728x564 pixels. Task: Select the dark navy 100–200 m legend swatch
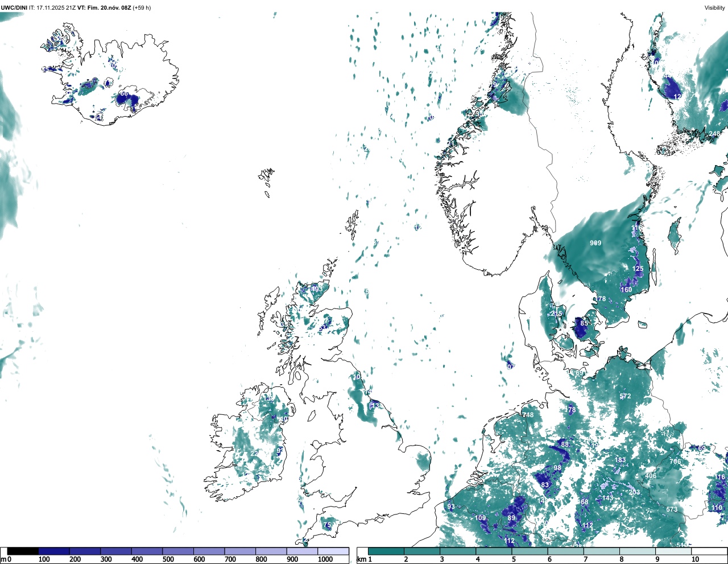coord(54,551)
